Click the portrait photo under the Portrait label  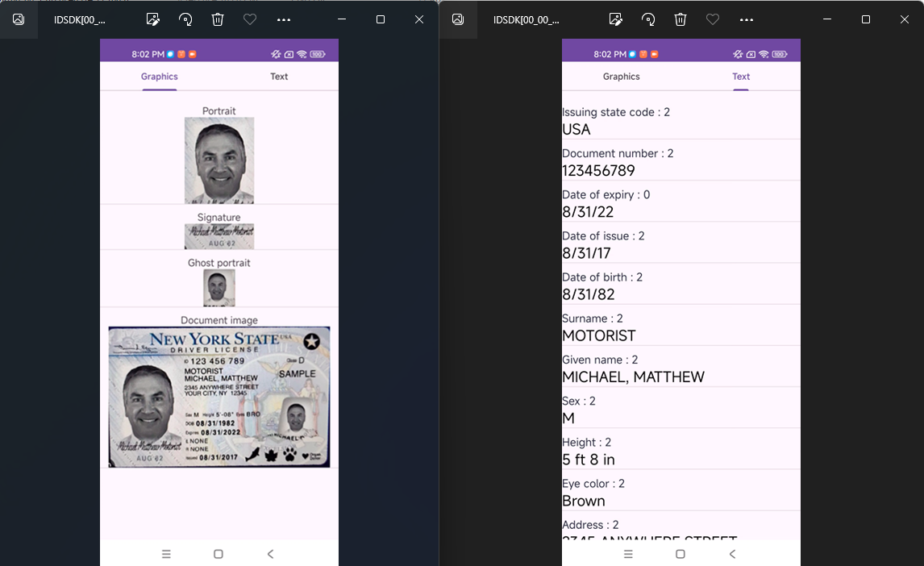219,159
